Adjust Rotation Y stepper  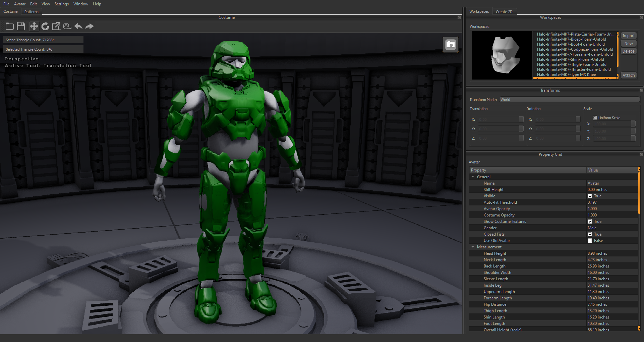click(x=578, y=129)
